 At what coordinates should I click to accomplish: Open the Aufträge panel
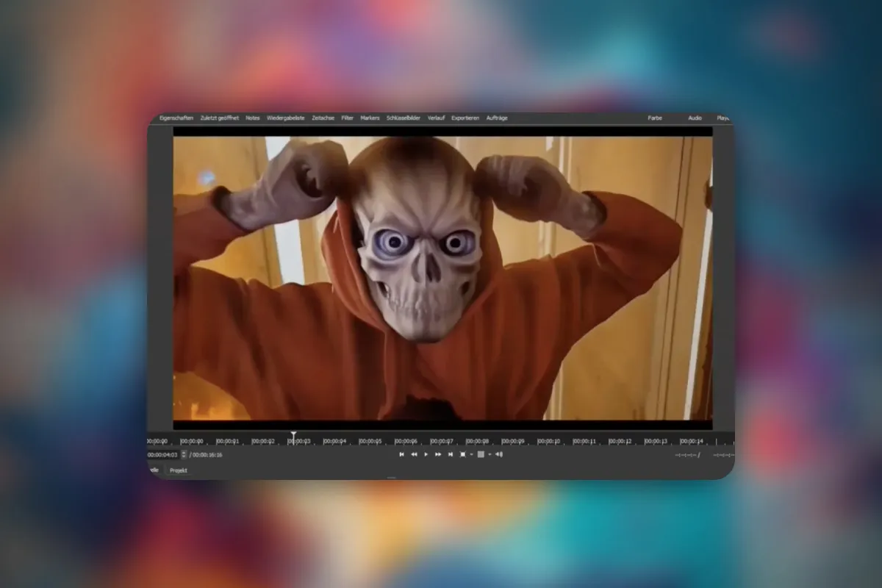pyautogui.click(x=497, y=118)
